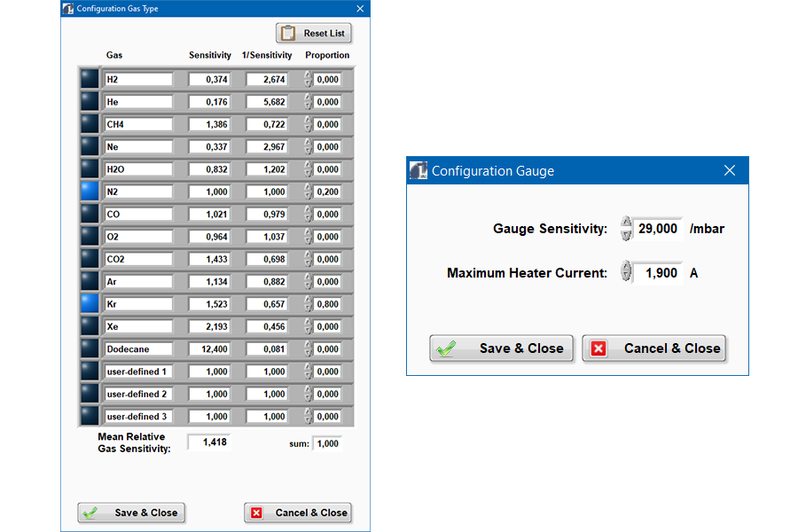Close the Configuration Gauge window with X

tap(730, 170)
